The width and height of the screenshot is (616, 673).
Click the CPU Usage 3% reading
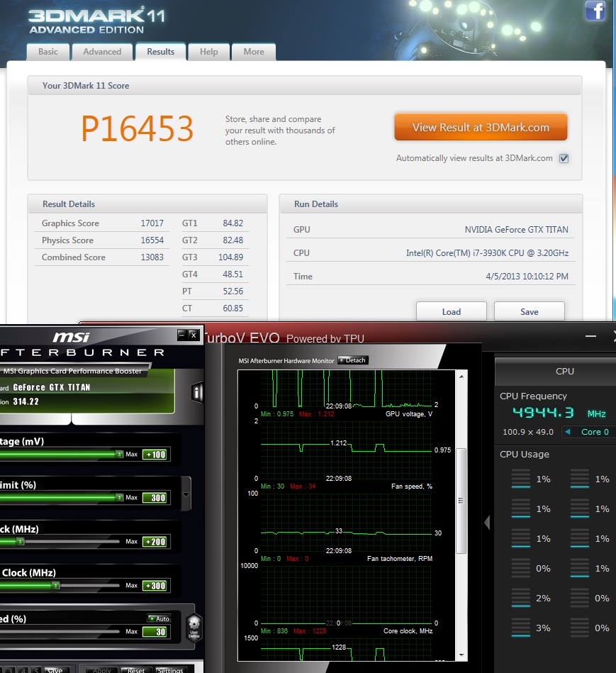pos(543,628)
